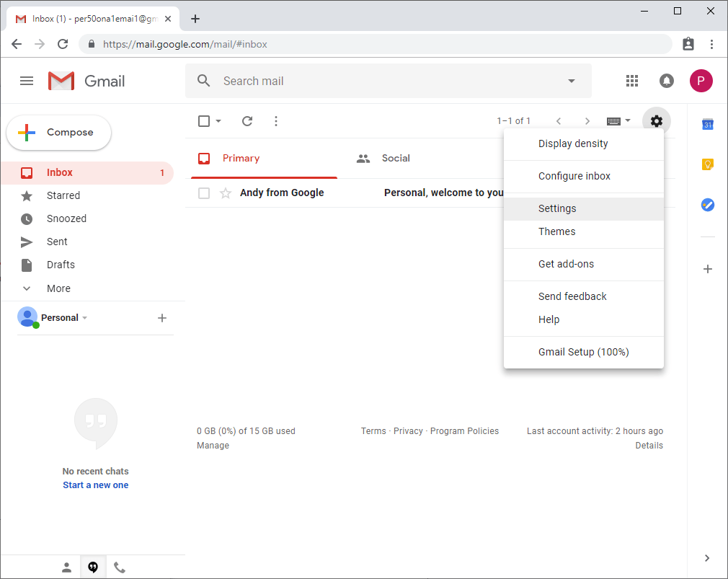The image size is (728, 579).
Task: Open Gmail Setup (100%) menu entry
Action: click(584, 353)
